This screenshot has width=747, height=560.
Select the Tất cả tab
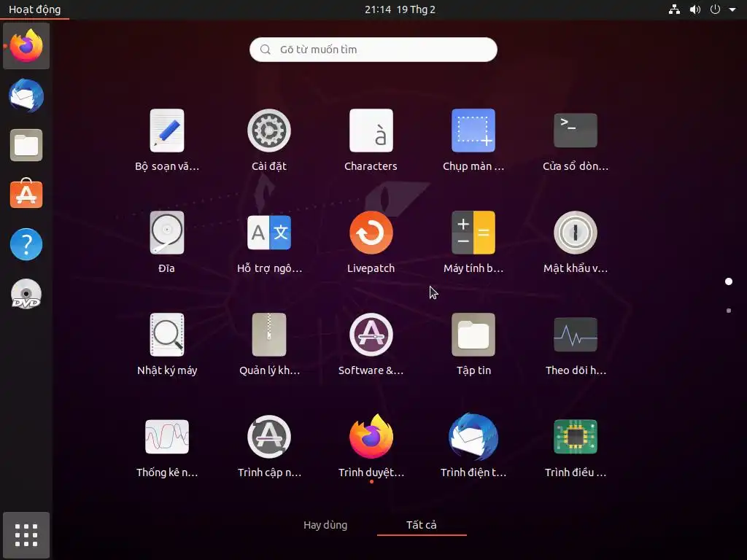click(421, 525)
